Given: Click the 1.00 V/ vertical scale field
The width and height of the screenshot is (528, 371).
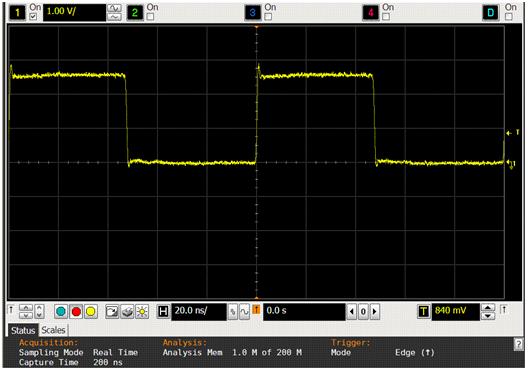Looking at the screenshot, I should 74,13.
